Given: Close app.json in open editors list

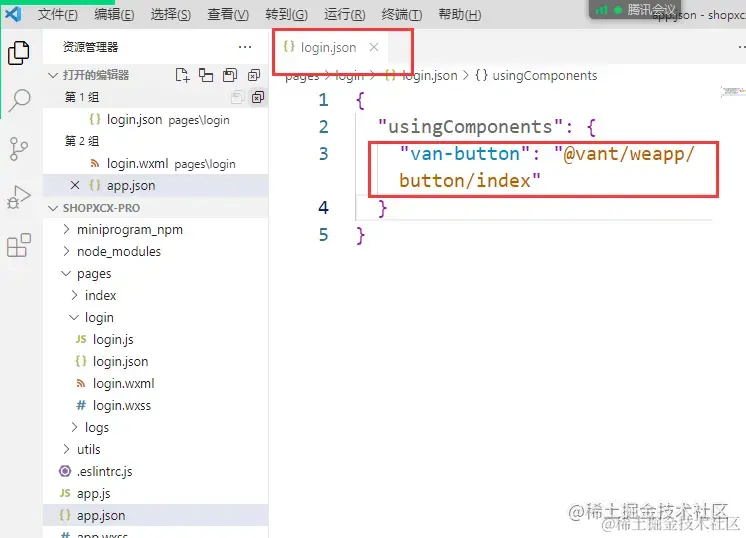Looking at the screenshot, I should coord(75,186).
